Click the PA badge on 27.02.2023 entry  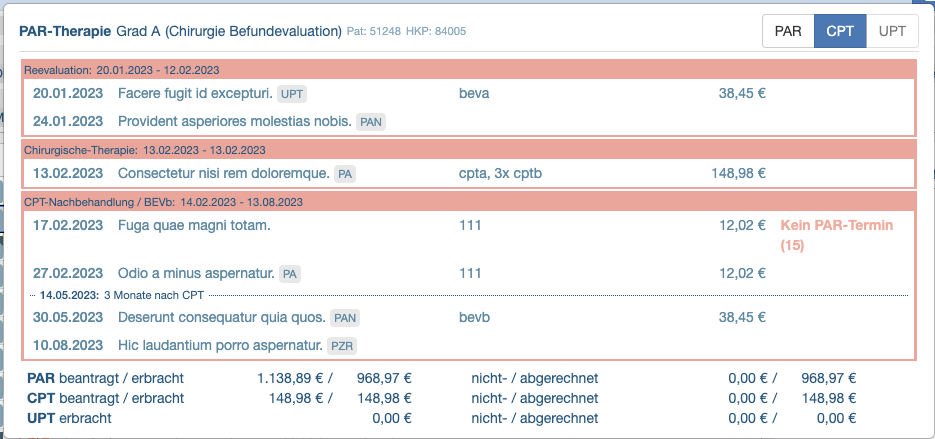pos(290,274)
